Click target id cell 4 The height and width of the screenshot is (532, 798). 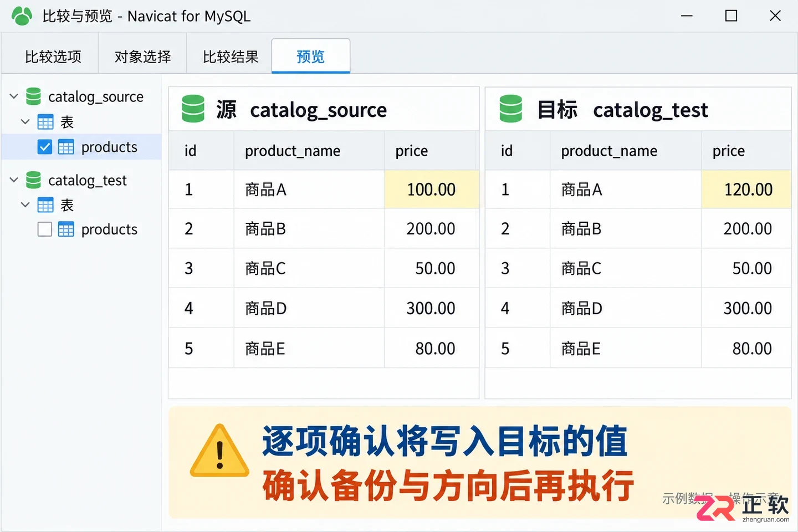518,308
